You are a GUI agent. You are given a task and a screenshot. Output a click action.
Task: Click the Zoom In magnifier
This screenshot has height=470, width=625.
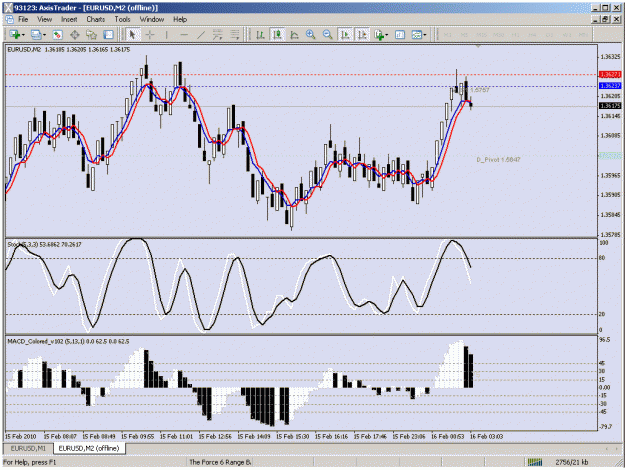pos(311,35)
